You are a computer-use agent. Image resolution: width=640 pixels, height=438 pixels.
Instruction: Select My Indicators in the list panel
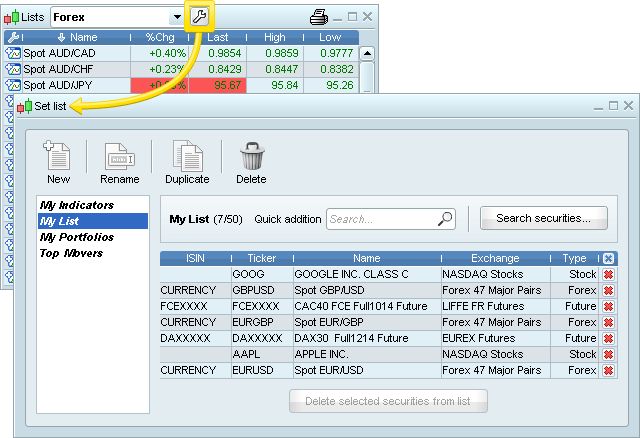tap(76, 205)
